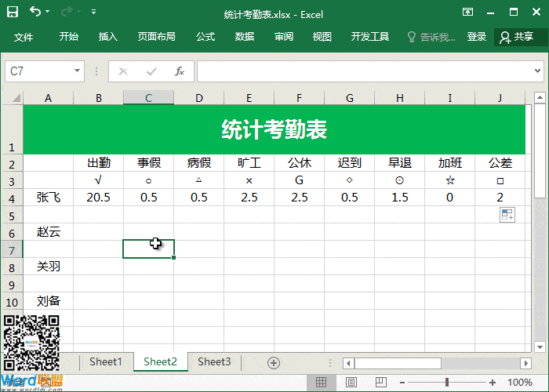Select row 4 header

click(x=12, y=198)
